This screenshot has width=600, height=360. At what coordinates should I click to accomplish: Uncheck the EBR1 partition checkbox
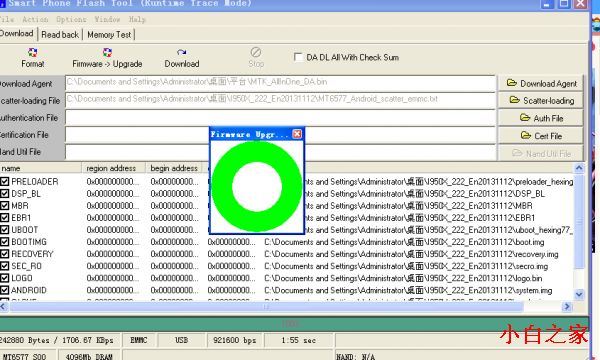coord(5,218)
